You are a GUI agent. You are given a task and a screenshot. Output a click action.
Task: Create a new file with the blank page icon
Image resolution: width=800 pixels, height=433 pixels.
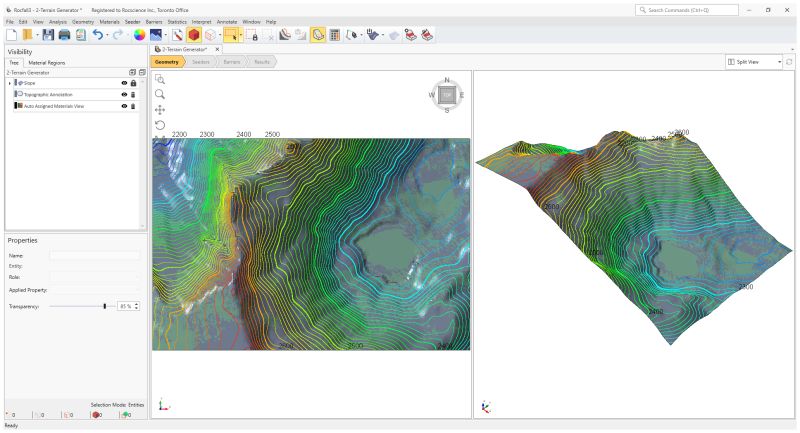(12, 35)
